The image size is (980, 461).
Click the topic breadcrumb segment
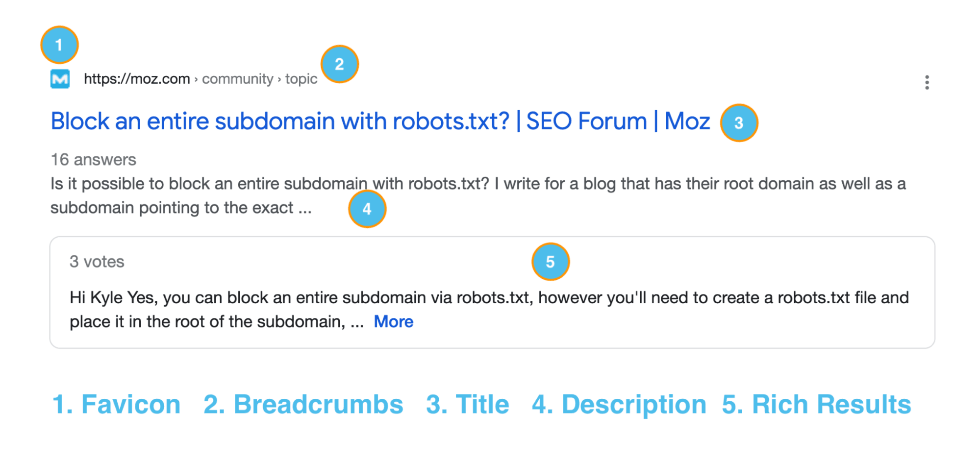(301, 78)
